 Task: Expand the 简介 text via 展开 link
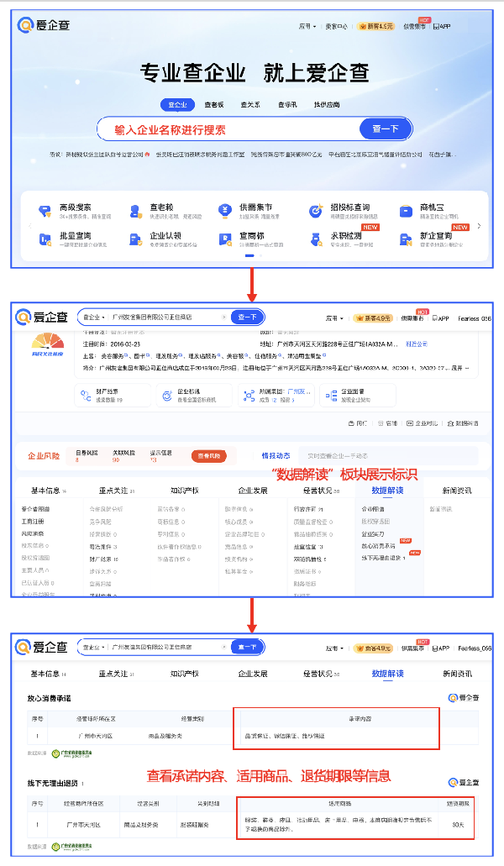[x=459, y=368]
